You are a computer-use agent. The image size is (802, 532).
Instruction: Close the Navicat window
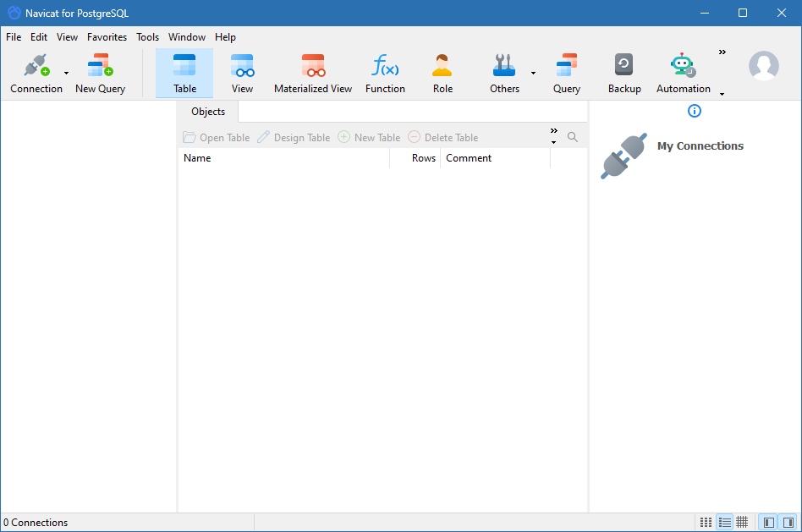point(782,13)
